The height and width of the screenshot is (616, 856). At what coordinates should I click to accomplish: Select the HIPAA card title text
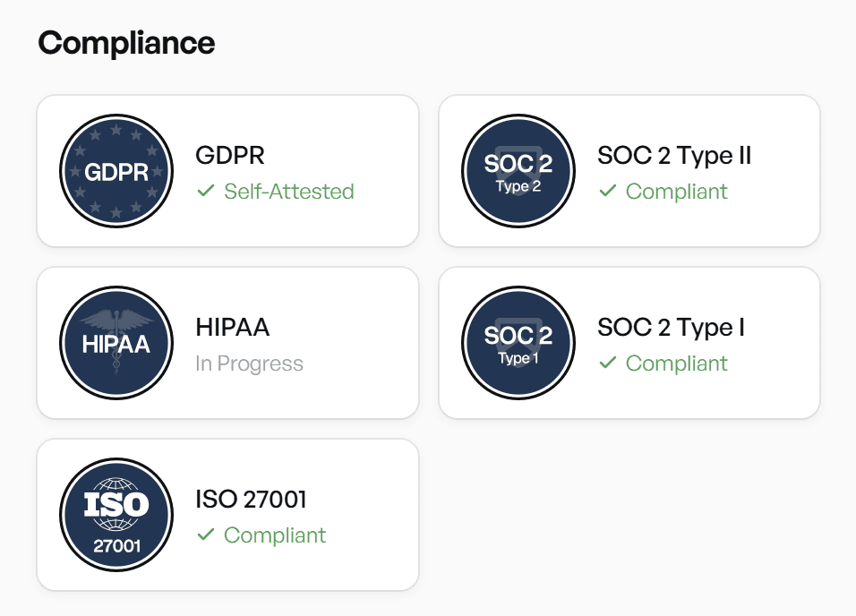click(233, 328)
